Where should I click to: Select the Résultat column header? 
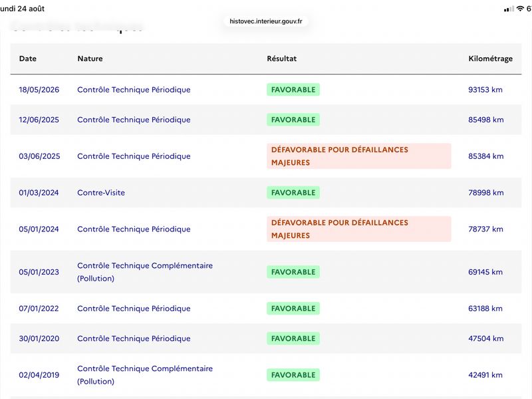click(281, 59)
